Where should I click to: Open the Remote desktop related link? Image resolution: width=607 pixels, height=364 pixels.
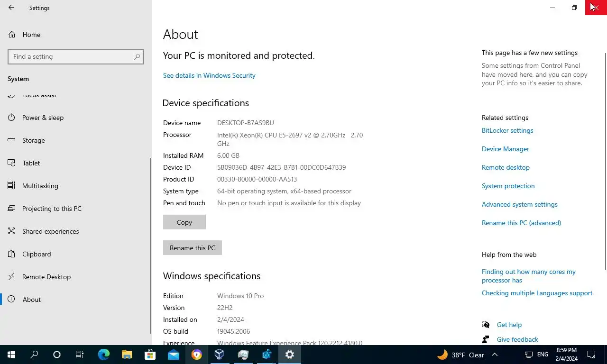click(506, 167)
